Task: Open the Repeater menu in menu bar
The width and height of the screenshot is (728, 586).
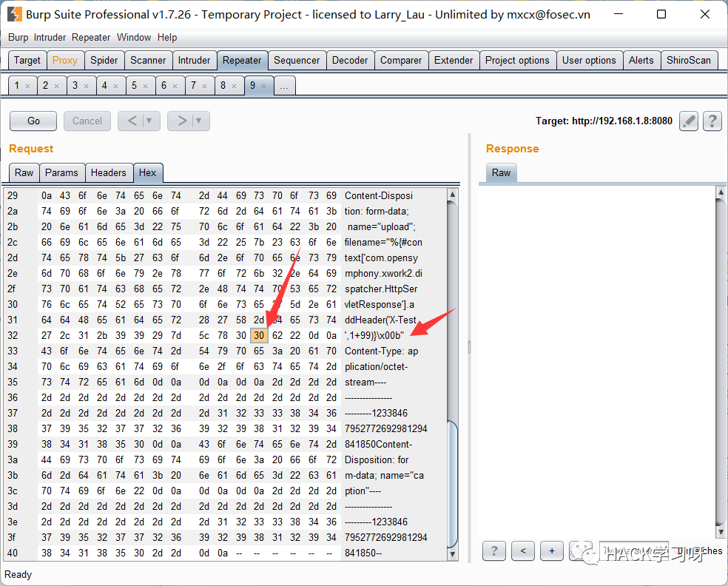Action: pyautogui.click(x=91, y=37)
